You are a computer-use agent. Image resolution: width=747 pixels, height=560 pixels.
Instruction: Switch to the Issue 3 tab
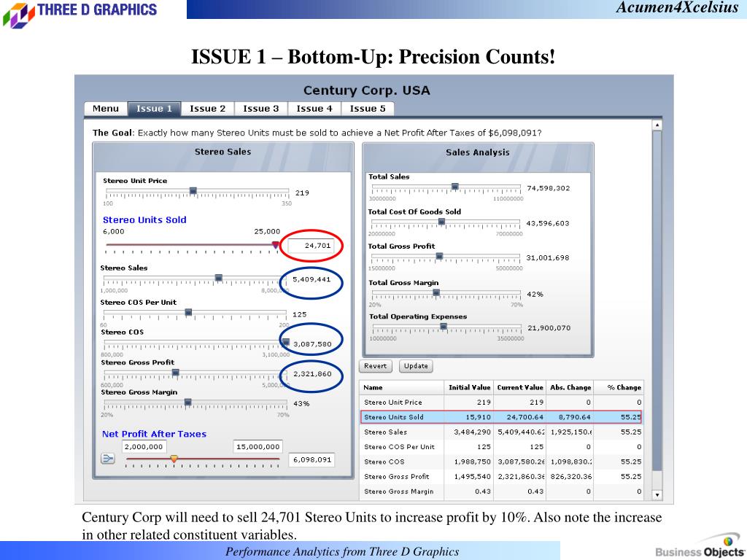click(260, 109)
